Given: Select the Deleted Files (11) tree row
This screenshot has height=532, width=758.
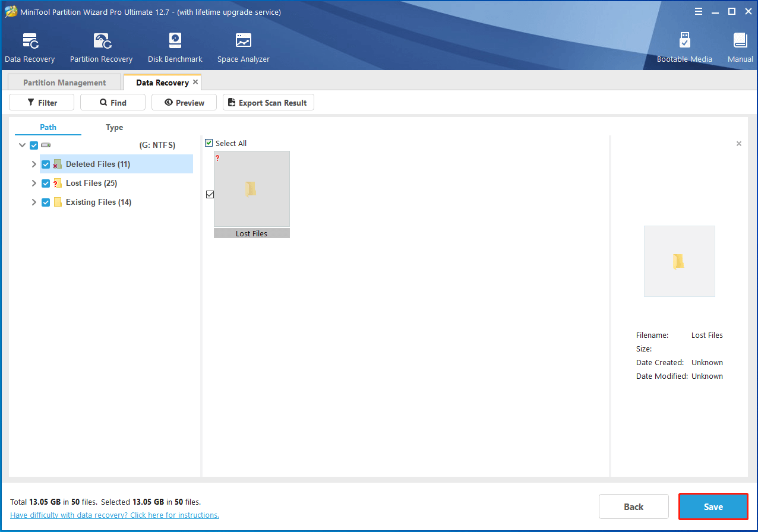Looking at the screenshot, I should (116, 164).
